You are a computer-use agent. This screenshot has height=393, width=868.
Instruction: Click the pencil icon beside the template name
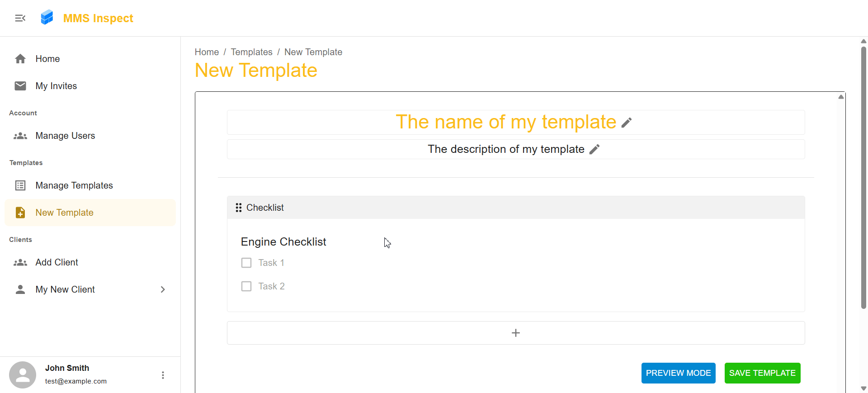(627, 123)
